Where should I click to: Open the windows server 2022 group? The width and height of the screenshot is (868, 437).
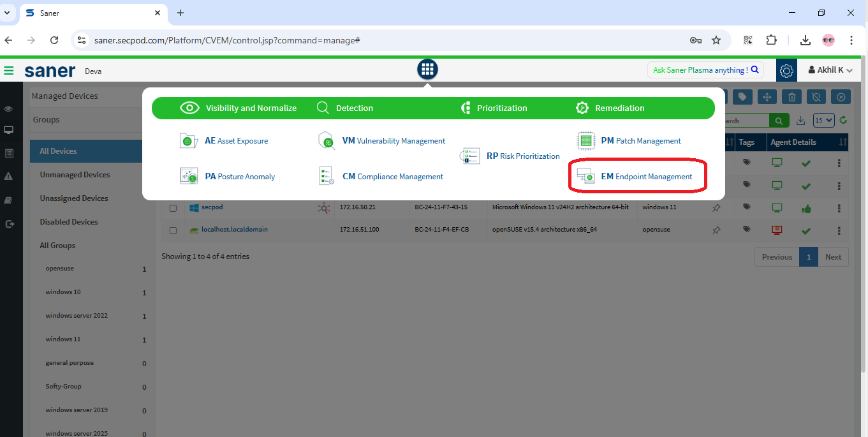[77, 316]
